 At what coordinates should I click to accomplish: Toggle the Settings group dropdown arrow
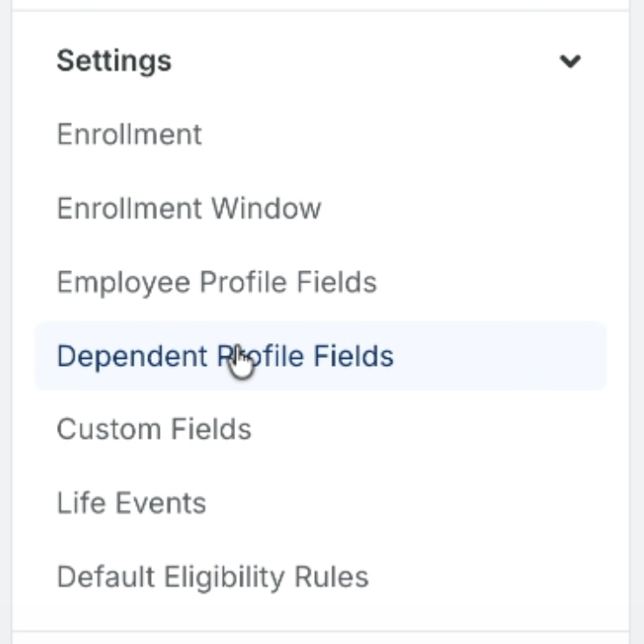[x=570, y=61]
